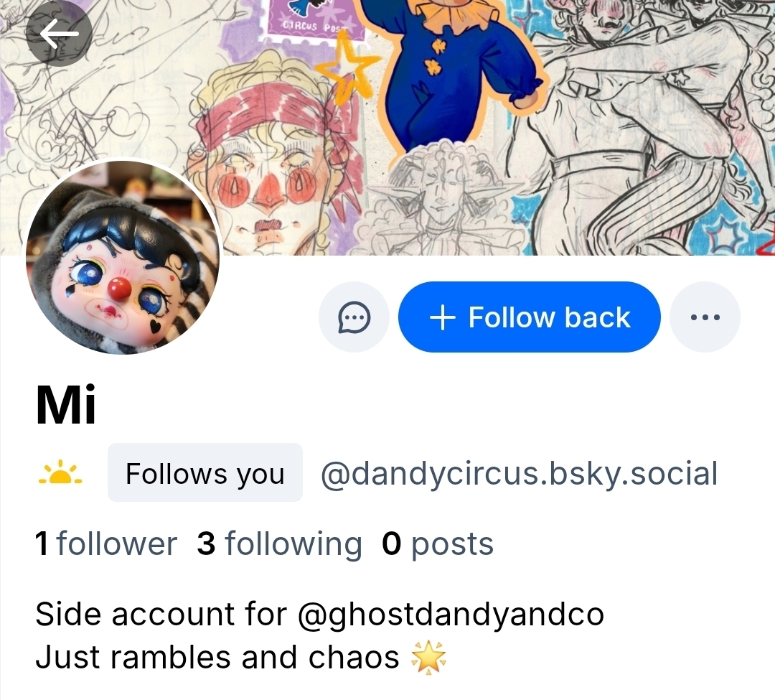
Task: Open the 1 follower list
Action: [106, 544]
